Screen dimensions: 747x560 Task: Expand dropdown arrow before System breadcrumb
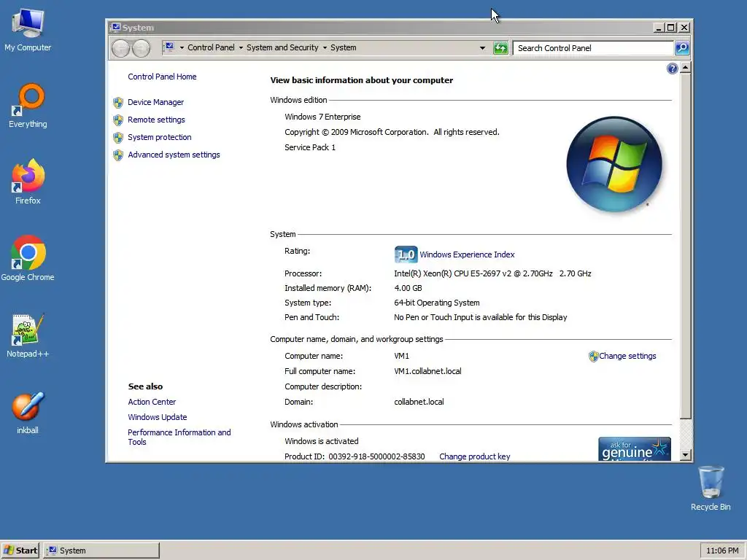(x=325, y=47)
